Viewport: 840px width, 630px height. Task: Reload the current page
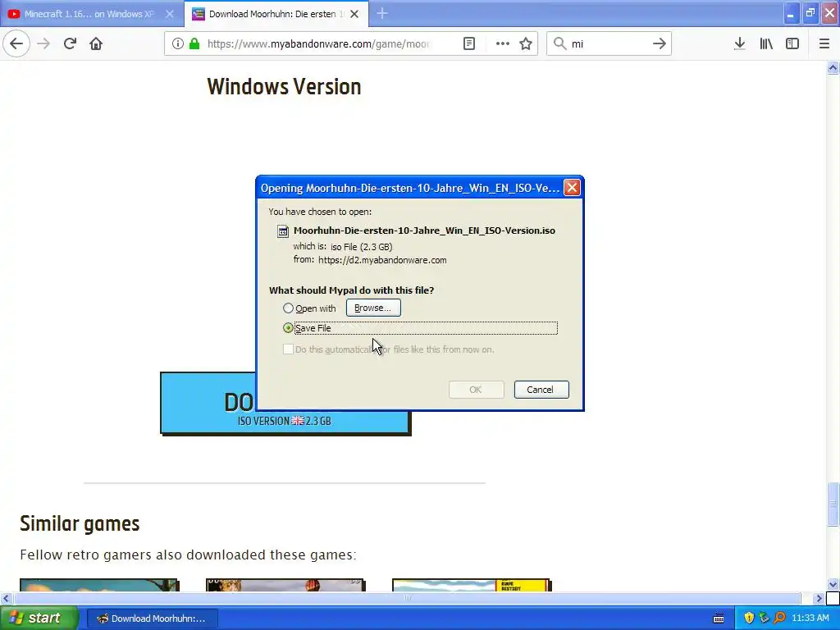(x=70, y=43)
